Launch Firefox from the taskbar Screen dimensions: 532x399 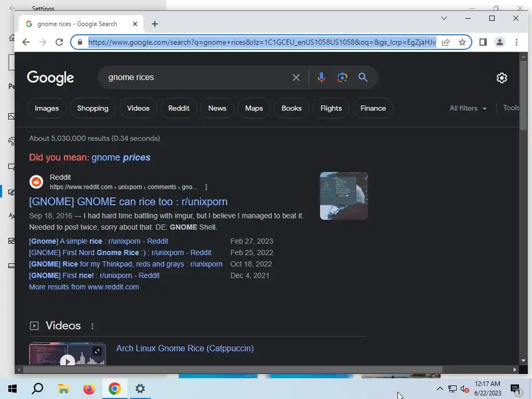coord(89,389)
